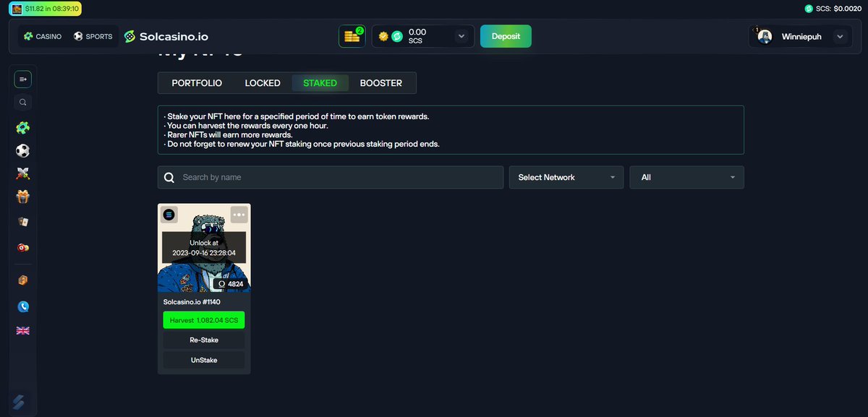Click the magnifier icon in the search bar

[169, 178]
